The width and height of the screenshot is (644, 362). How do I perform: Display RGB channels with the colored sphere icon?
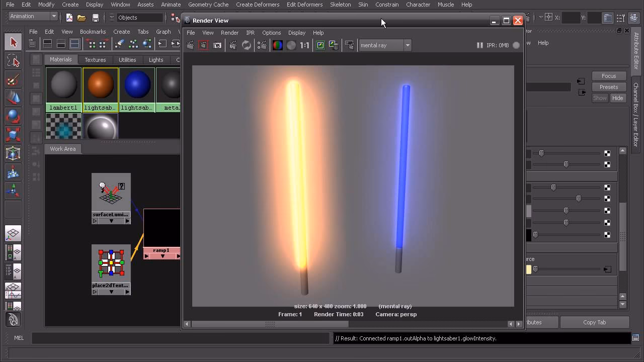(x=277, y=45)
